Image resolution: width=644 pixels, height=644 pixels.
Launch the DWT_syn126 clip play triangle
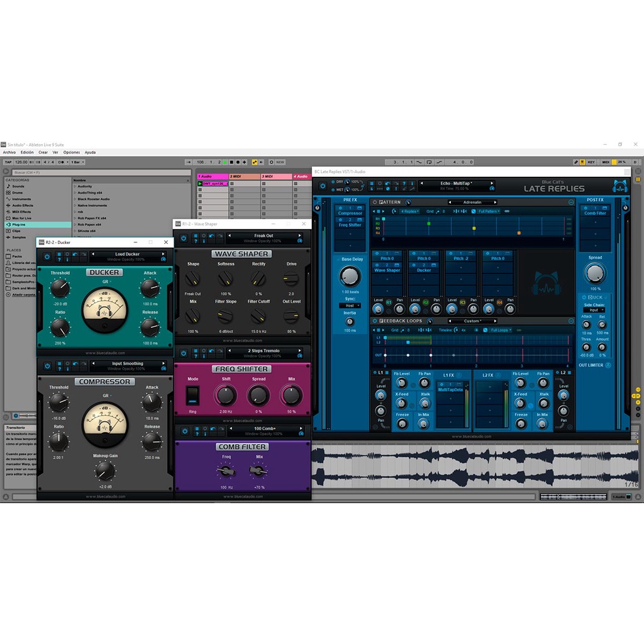[x=200, y=184]
